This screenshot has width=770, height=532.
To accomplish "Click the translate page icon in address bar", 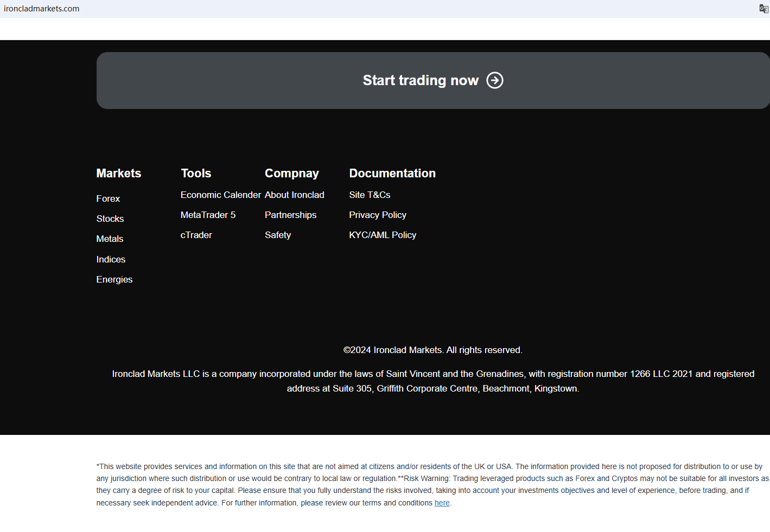I will 763,9.
